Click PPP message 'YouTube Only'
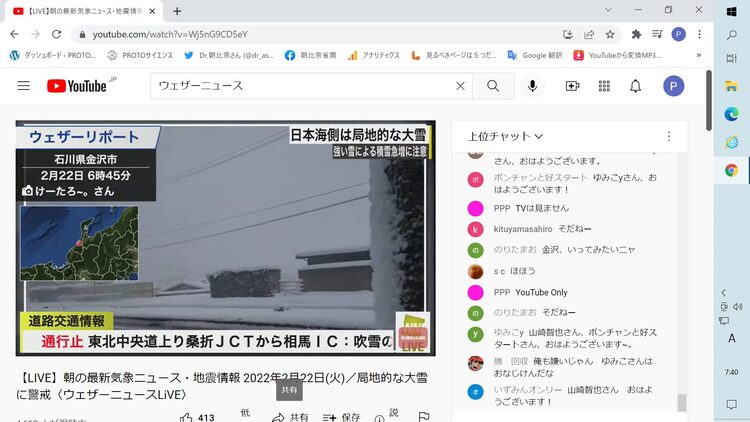Screen dimensions: 750x422 [x=541, y=292]
